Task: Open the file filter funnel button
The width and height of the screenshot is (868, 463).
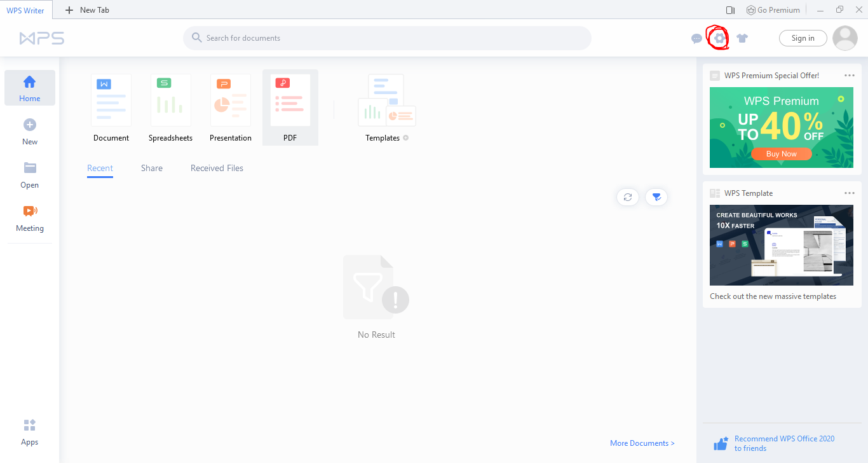Action: click(x=656, y=197)
